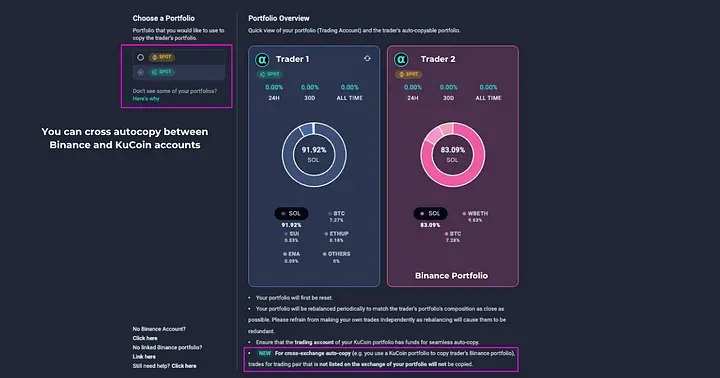The image size is (720, 378).
Task: Click the Binance SPOT badge under Trader 2
Action: point(409,74)
